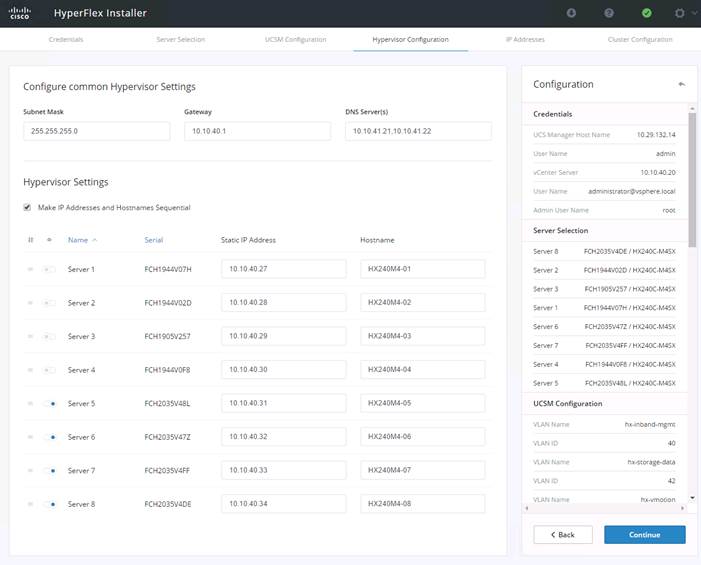This screenshot has width=701, height=565.
Task: Edit static IP 10.10.40.31 field
Action: pyautogui.click(x=283, y=403)
